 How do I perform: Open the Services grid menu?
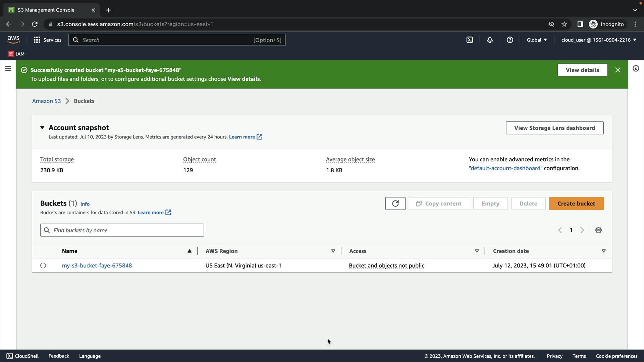click(47, 40)
